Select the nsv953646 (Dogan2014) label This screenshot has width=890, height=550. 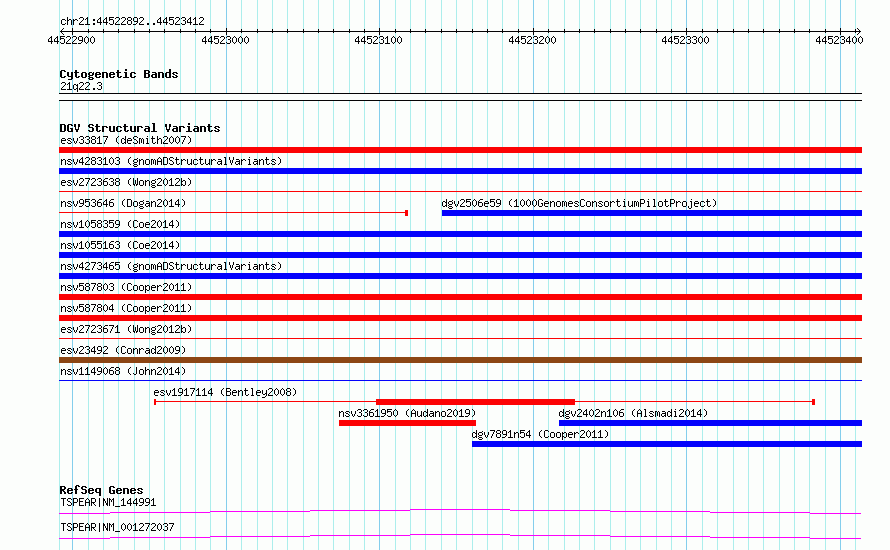tap(123, 203)
